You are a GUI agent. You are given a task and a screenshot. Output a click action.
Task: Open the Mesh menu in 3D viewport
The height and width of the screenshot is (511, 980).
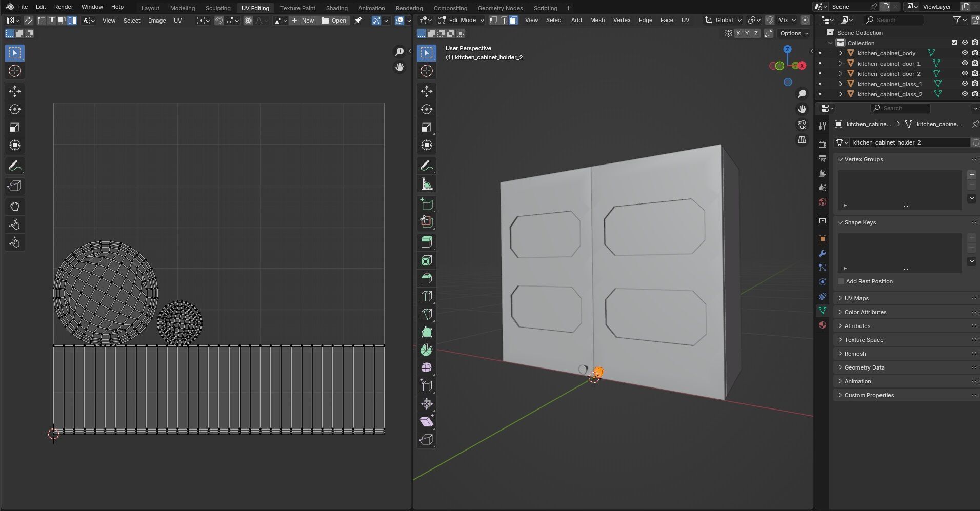[x=597, y=20]
